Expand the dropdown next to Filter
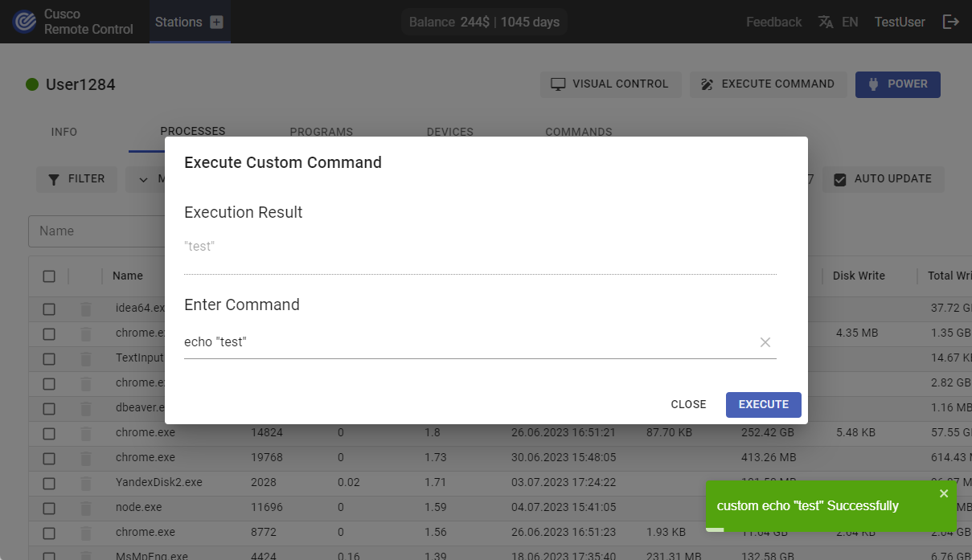Viewport: 972px width, 560px height. pyautogui.click(x=145, y=179)
